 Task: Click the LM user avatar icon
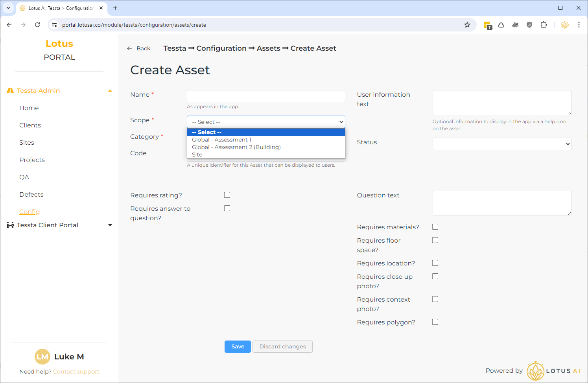[42, 357]
